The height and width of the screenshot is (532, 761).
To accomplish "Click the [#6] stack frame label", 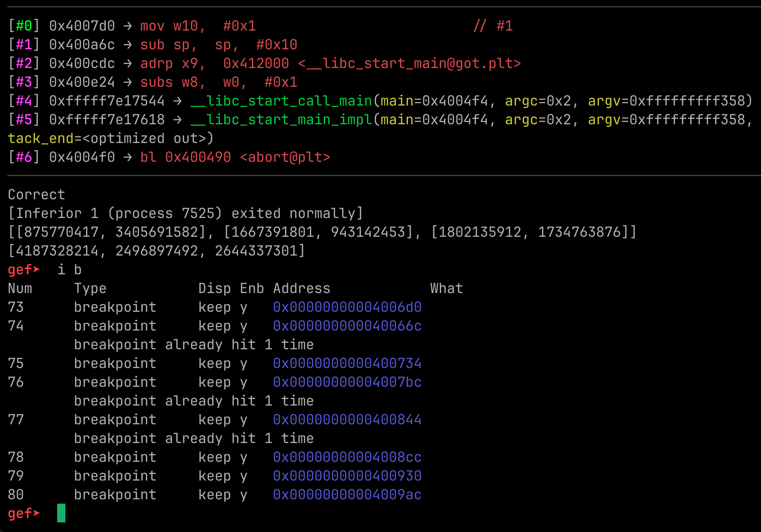I will coord(24,157).
